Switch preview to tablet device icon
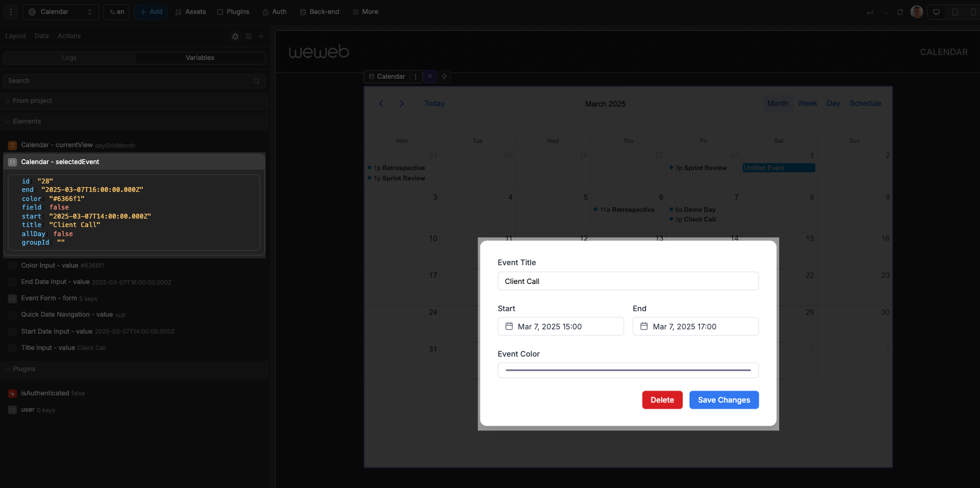This screenshot has height=488, width=980. pos(955,12)
